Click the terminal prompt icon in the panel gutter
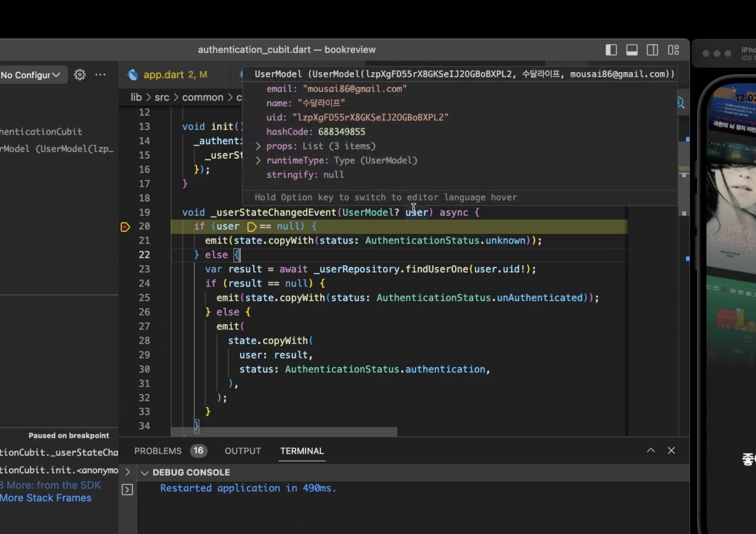756x534 pixels. coord(127,490)
